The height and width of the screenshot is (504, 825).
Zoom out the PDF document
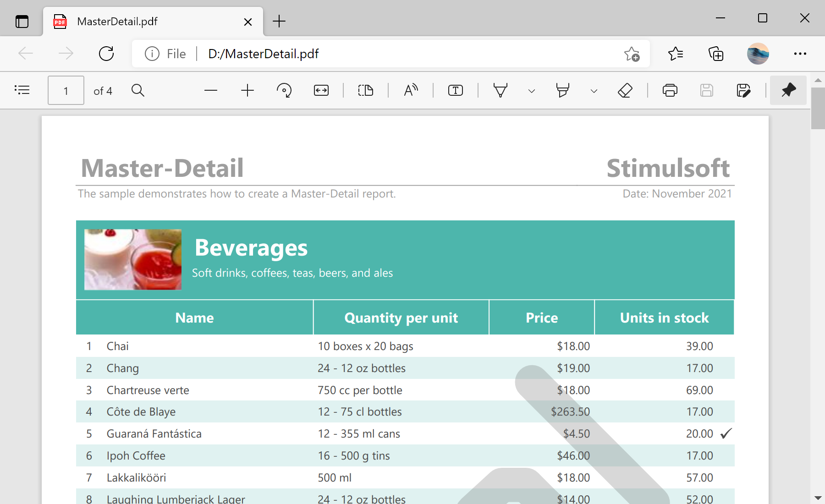click(211, 90)
